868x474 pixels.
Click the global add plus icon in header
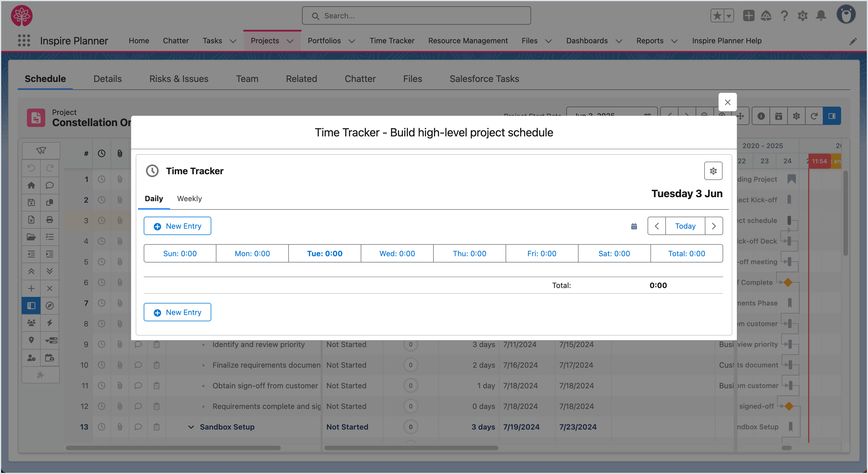click(748, 15)
